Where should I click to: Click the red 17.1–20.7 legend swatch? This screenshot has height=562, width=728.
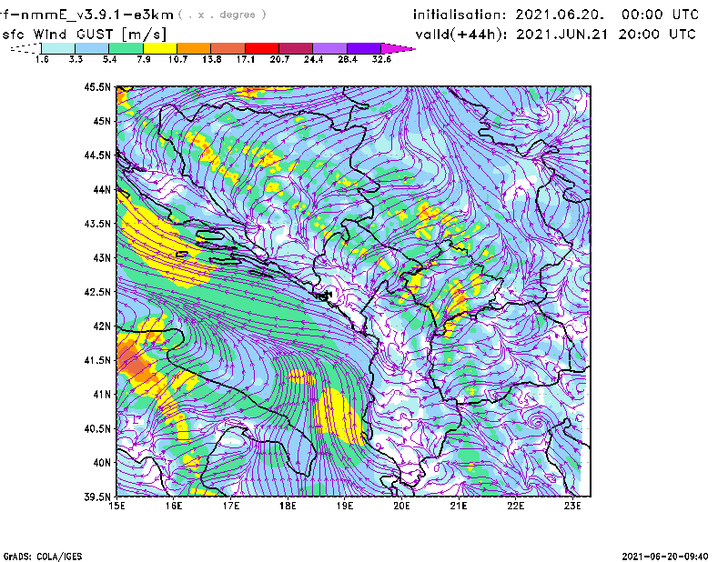pyautogui.click(x=262, y=48)
